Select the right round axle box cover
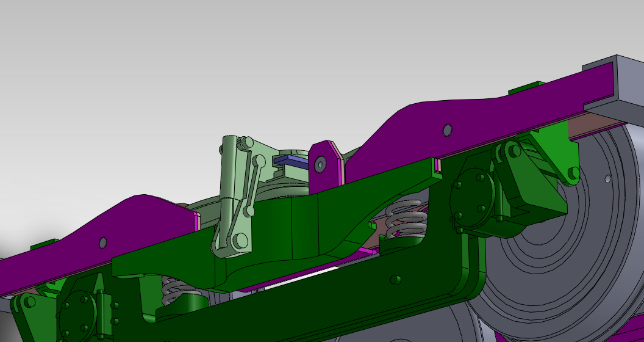The width and height of the screenshot is (644, 342). [x=472, y=198]
